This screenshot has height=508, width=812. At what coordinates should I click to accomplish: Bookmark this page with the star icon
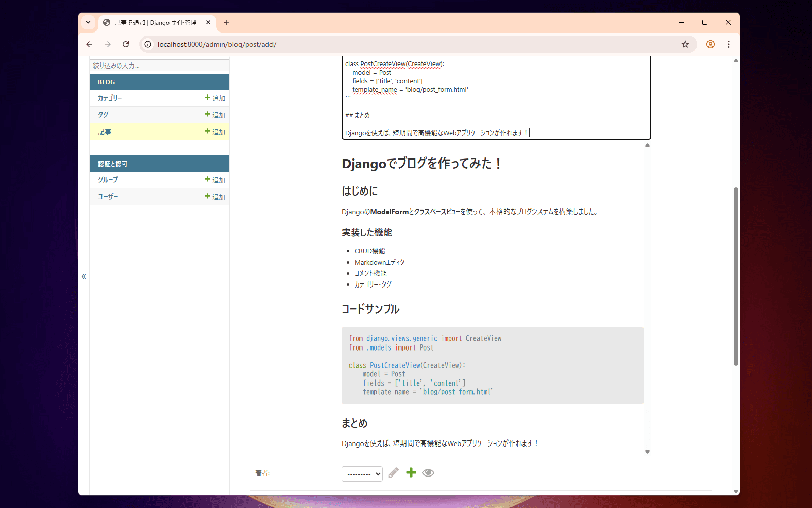685,44
